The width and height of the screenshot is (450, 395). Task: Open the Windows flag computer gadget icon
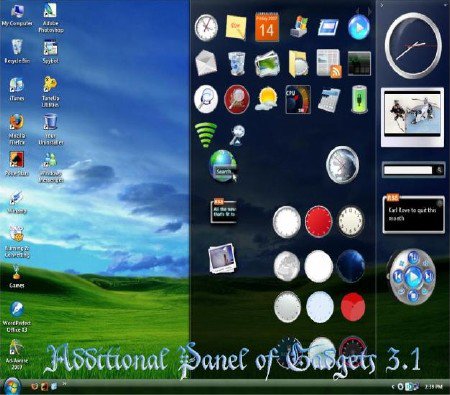pos(299,26)
